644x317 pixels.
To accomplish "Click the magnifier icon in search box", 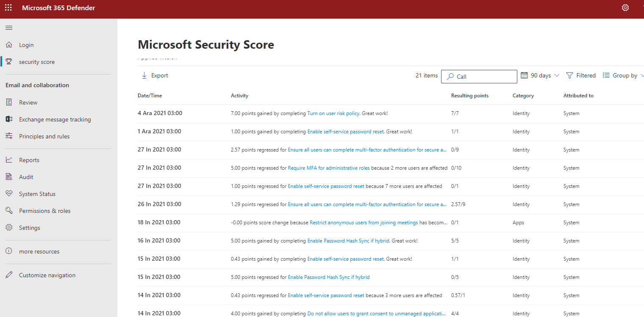I will coord(450,77).
